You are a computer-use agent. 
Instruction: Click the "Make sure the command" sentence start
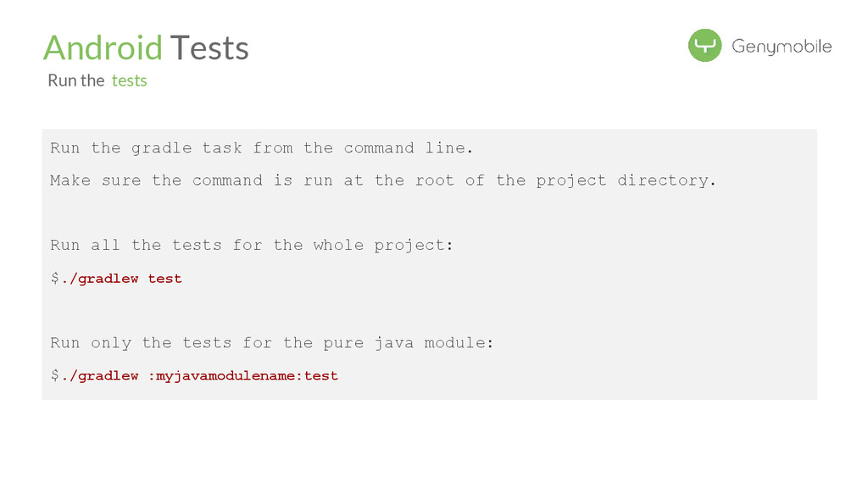point(156,180)
